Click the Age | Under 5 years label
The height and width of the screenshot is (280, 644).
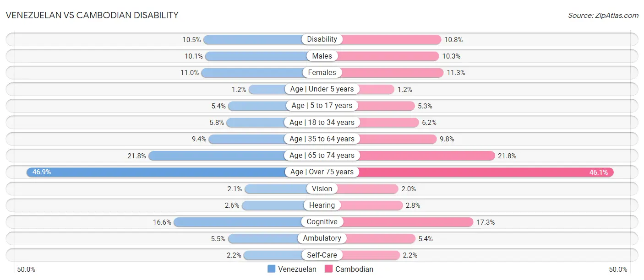coord(322,89)
